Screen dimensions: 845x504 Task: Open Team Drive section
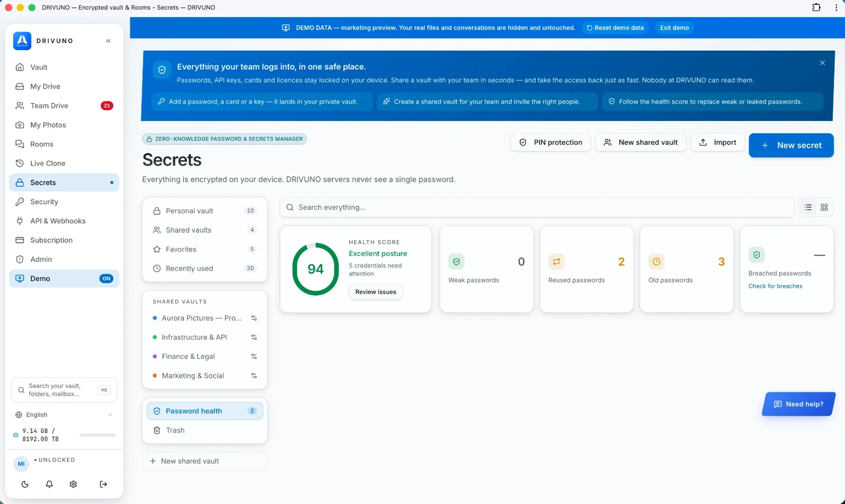point(64,106)
